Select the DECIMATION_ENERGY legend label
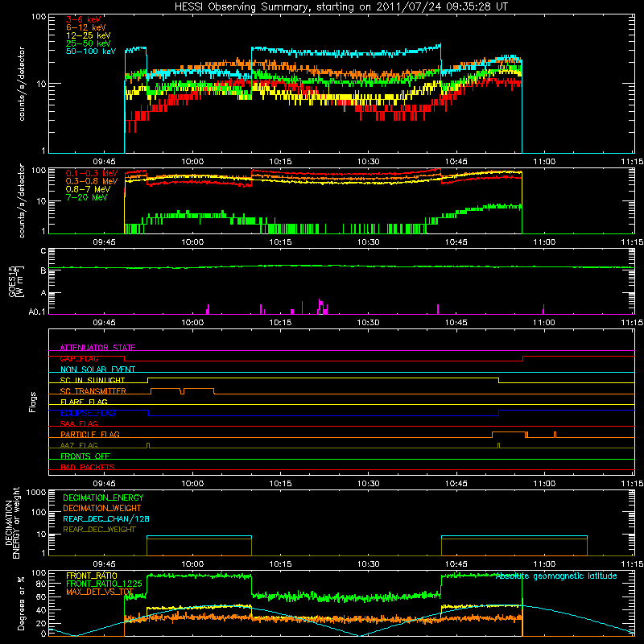 [x=103, y=497]
